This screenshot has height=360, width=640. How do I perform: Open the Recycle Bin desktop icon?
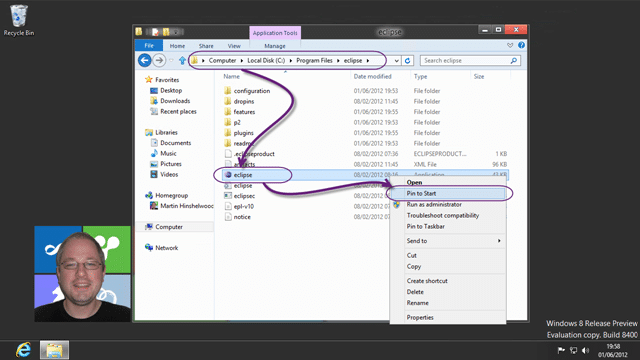(19, 20)
